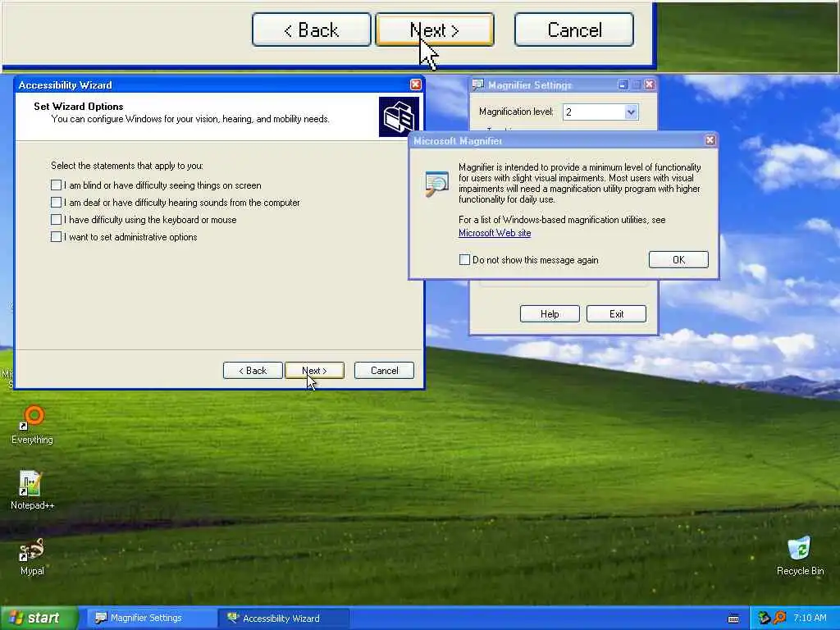Click Help in Magnifier Settings window
The height and width of the screenshot is (630, 840).
click(x=550, y=314)
